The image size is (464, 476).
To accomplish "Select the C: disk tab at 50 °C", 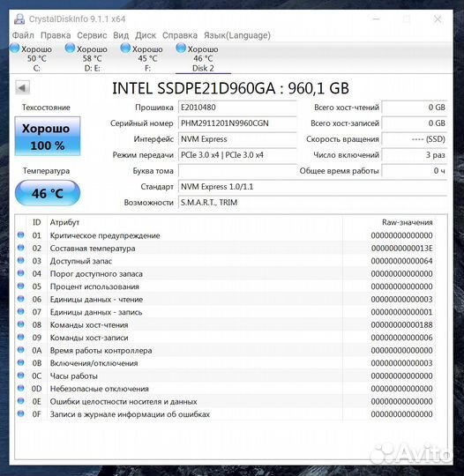I will coord(36,58).
